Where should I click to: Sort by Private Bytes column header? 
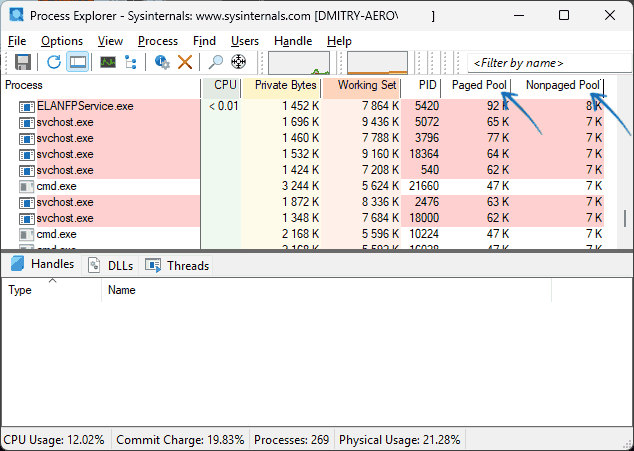pyautogui.click(x=284, y=86)
